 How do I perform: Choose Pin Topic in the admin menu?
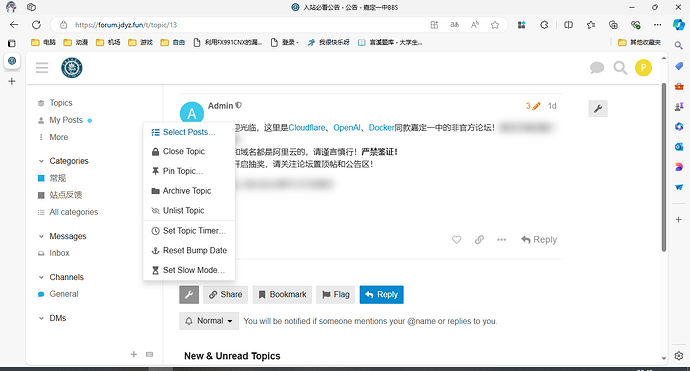[189, 171]
